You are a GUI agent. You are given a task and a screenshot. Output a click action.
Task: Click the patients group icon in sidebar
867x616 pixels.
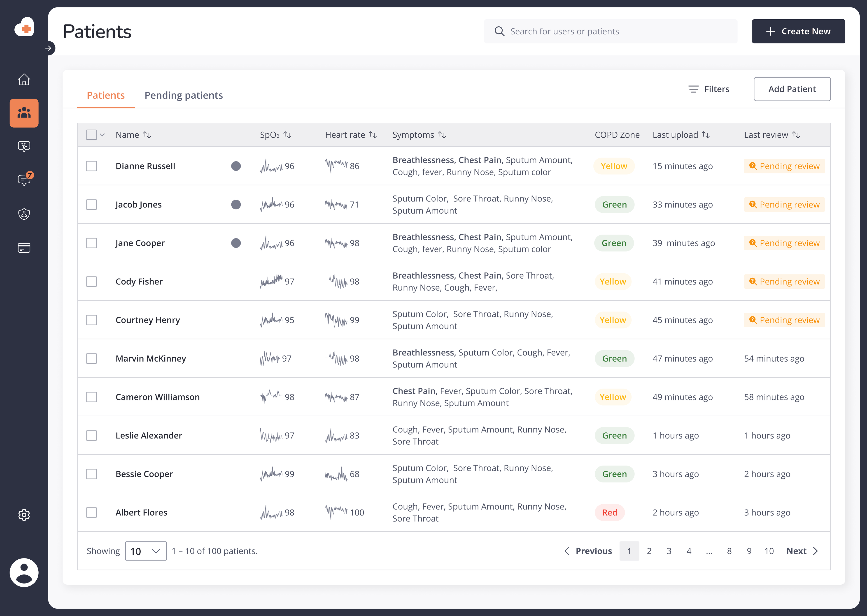coord(24,113)
